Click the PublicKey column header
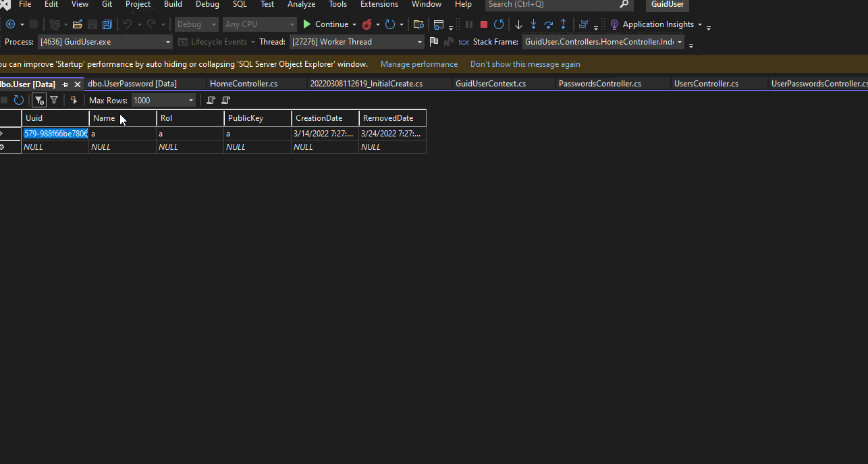The image size is (868, 464). (258, 118)
